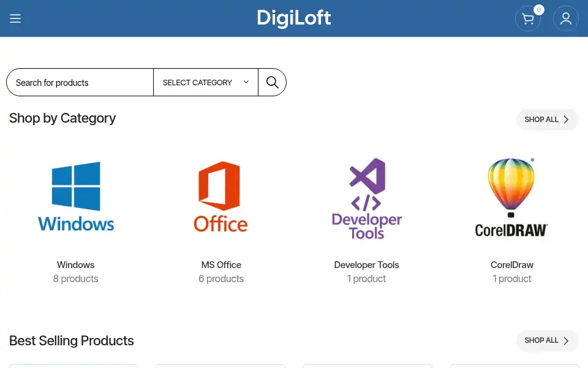Viewport: 588px width, 368px height.
Task: Open the CorelDraw category link
Action: coord(512,265)
